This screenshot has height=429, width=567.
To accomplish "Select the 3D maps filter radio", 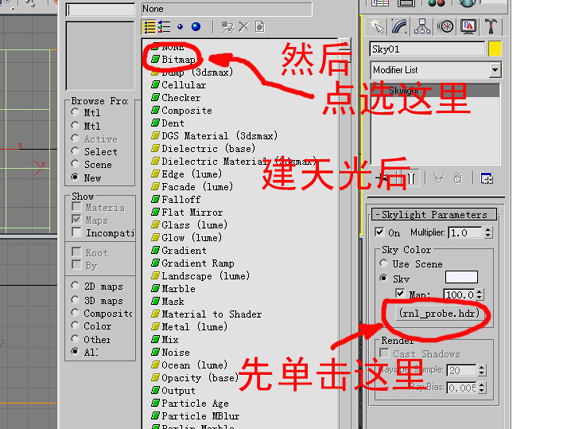I will click(75, 300).
